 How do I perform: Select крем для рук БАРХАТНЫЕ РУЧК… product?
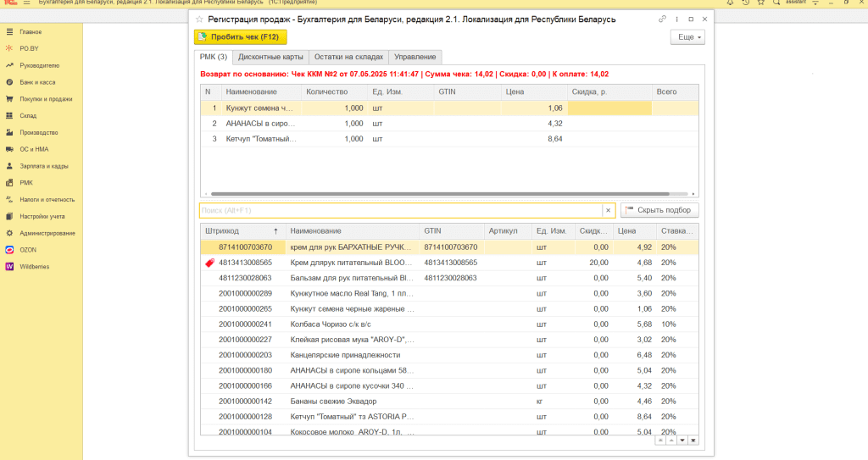click(449, 247)
